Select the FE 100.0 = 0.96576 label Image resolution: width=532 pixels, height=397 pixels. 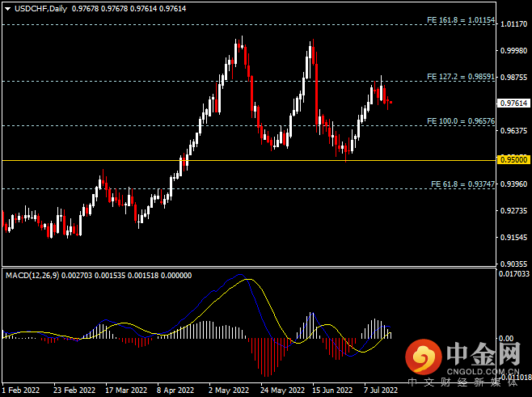(x=461, y=121)
